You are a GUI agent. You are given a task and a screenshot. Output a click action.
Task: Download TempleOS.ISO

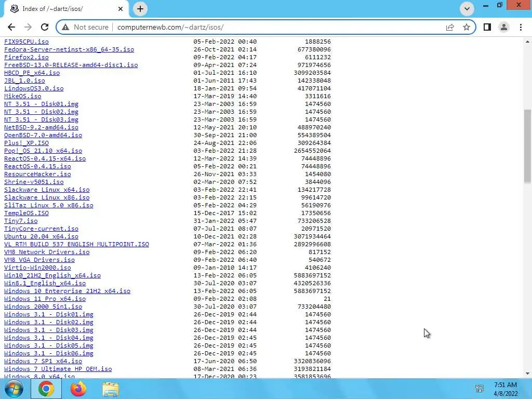click(x=26, y=213)
